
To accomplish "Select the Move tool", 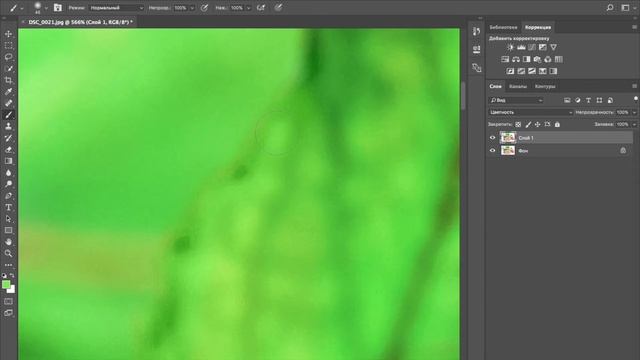I will (x=8, y=34).
